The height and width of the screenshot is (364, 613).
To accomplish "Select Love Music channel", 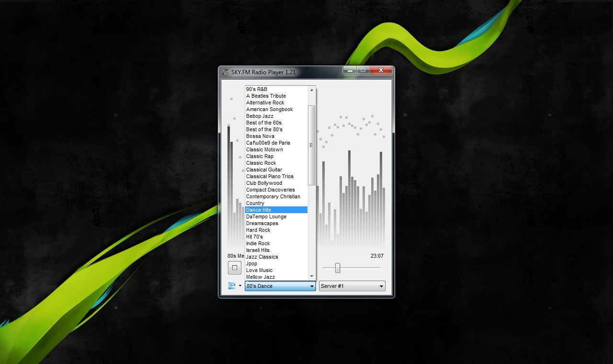I will [x=276, y=270].
